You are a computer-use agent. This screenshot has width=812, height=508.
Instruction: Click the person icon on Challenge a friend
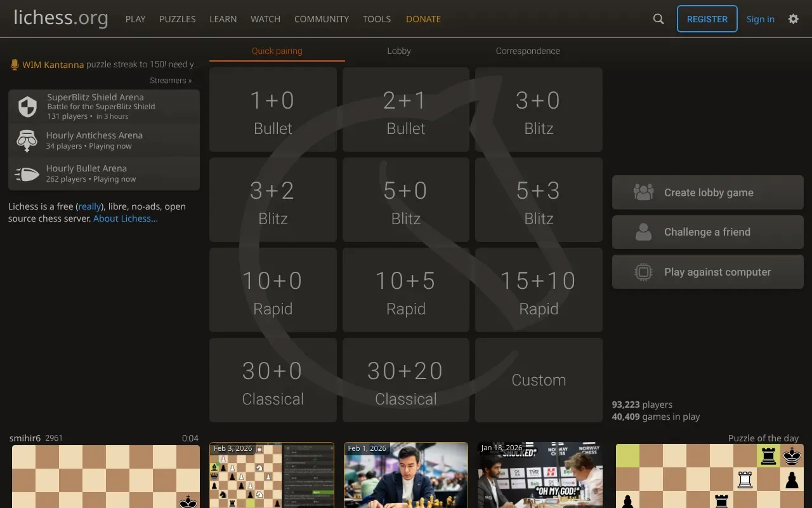(x=643, y=232)
